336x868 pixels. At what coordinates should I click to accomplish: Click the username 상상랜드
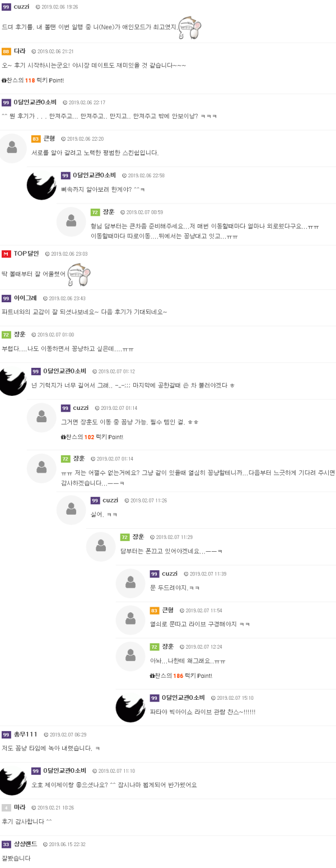click(25, 844)
